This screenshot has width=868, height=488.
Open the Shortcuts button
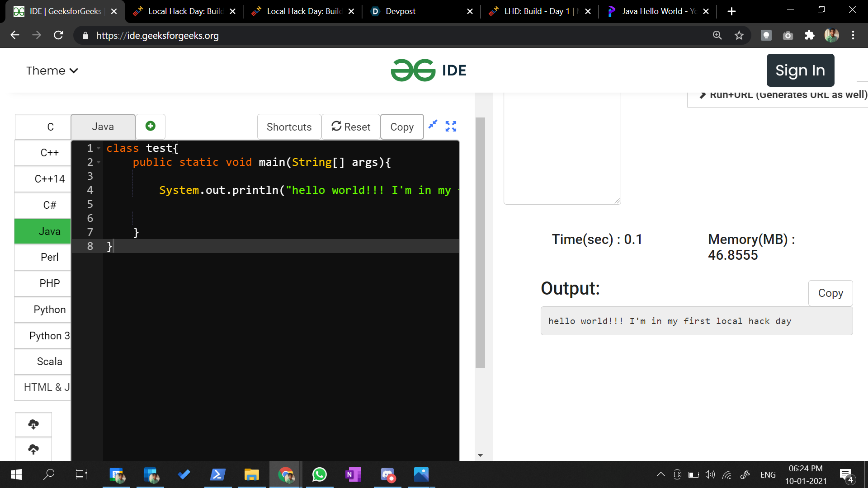click(289, 127)
